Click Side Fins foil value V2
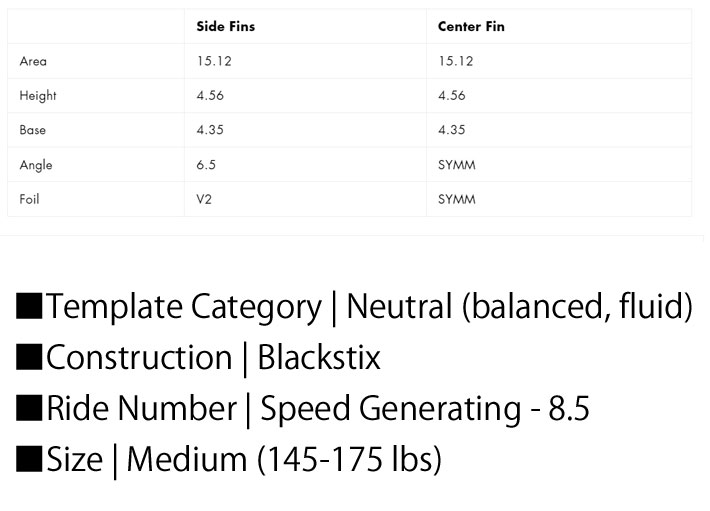Viewport: 710px width, 511px height. point(204,199)
